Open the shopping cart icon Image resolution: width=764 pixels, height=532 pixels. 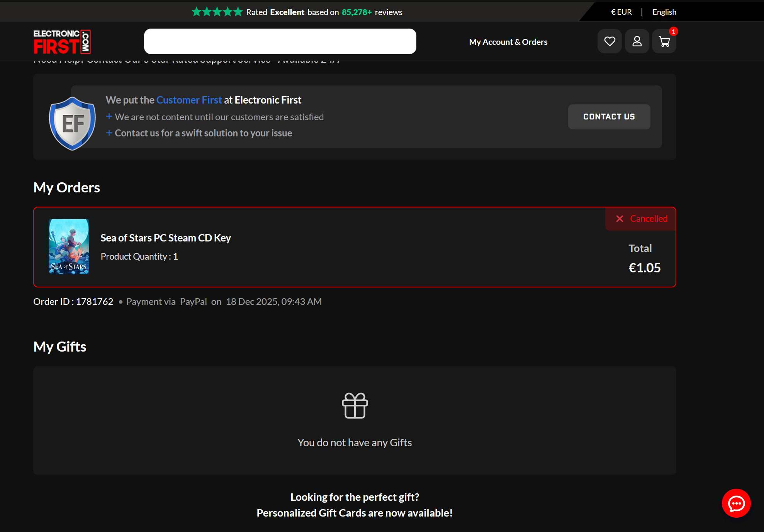coord(664,41)
